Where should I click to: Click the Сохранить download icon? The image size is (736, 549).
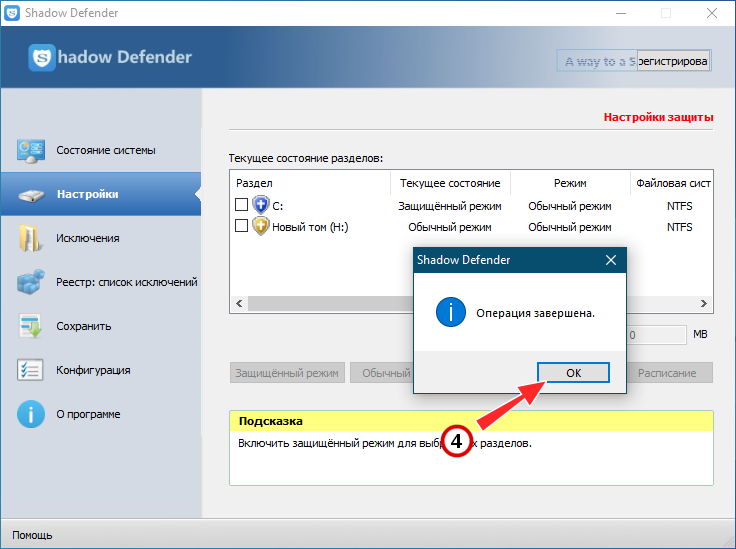[x=31, y=326]
